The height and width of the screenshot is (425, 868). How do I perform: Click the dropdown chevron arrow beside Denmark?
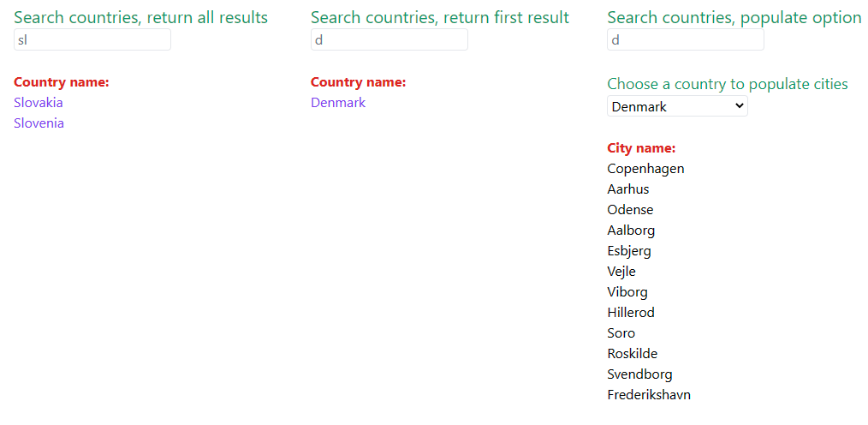point(738,106)
